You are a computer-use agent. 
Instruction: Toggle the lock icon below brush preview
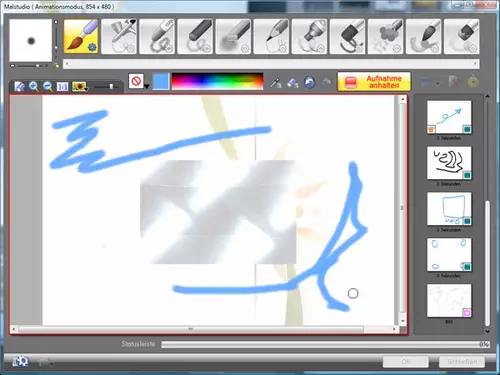tap(56, 66)
